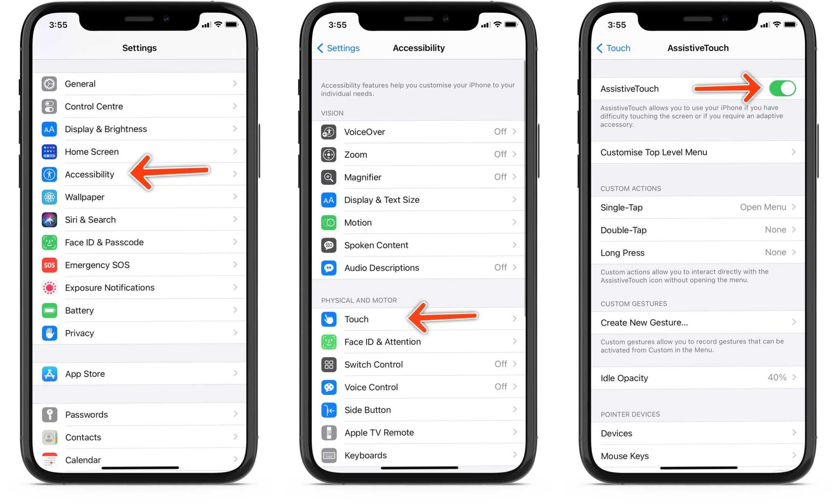838x504 pixels.
Task: Open Keyboards settings in Accessibility
Action: (x=419, y=455)
